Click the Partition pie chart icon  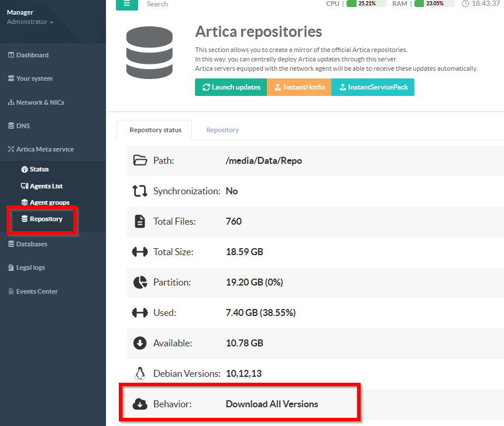(x=140, y=282)
